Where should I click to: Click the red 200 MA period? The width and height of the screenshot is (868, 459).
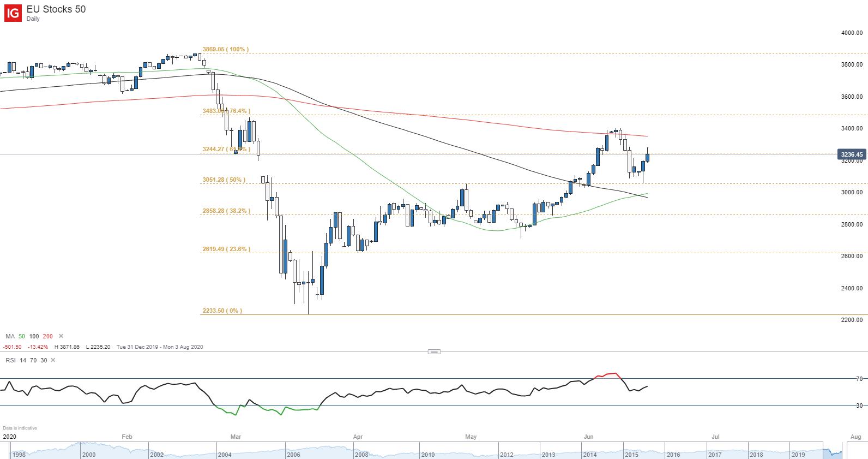coord(48,336)
